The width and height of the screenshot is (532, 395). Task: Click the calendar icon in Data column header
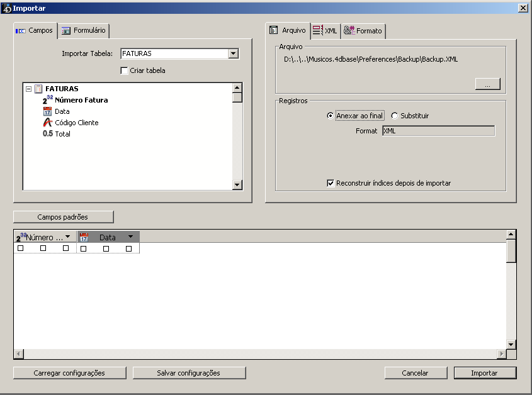click(84, 237)
